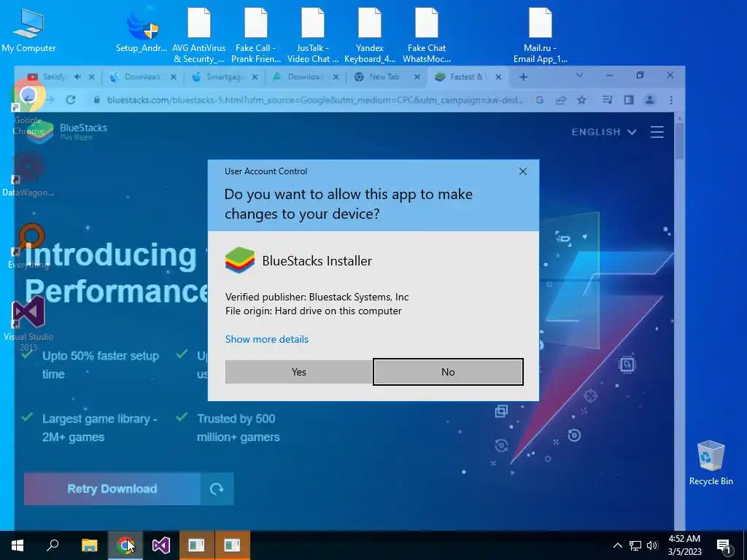Viewport: 747px width, 560px height.
Task: Select Mail.ru - Email App file
Action: (x=541, y=35)
